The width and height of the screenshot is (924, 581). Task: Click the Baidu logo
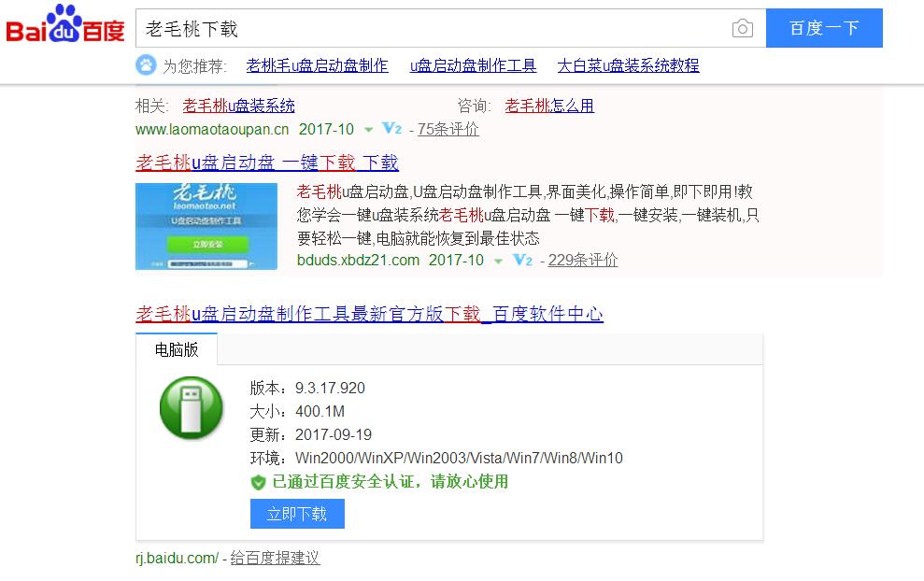[65, 28]
